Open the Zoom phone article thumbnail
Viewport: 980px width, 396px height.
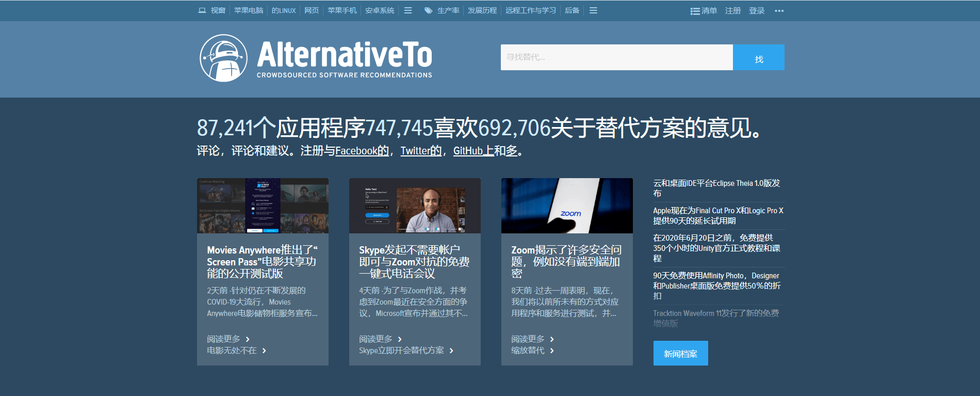(x=567, y=205)
